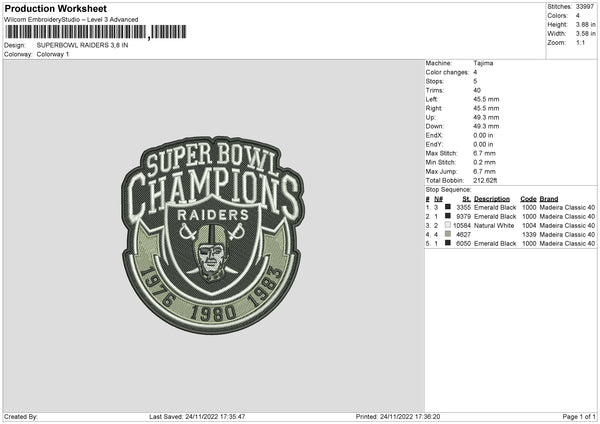Click the black swatch in stop row 5

[448, 243]
